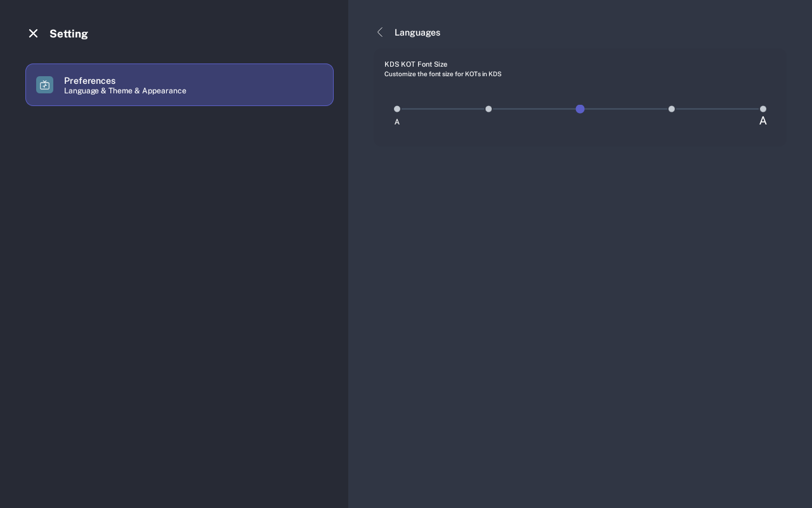This screenshot has height=508, width=812.
Task: Set font size to smallest slider stop
Action: click(x=397, y=109)
